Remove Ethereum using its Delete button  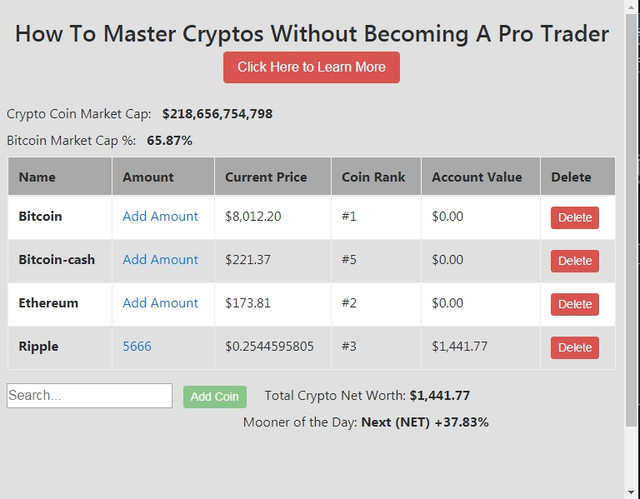click(x=575, y=304)
